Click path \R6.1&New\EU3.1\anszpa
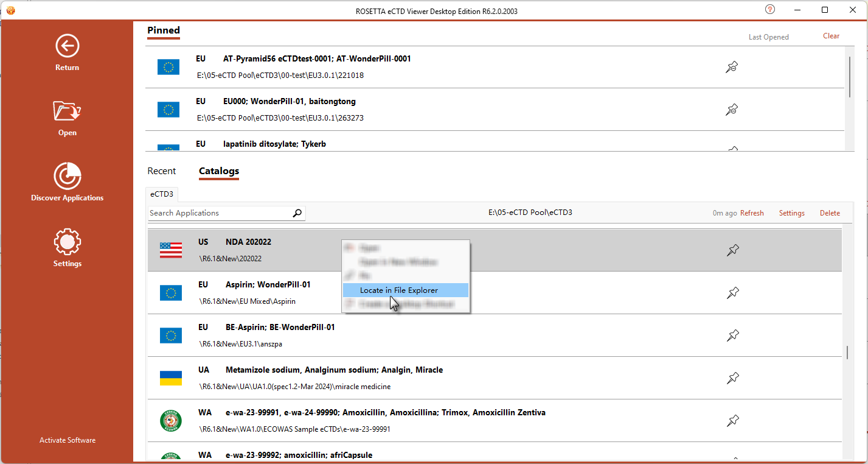The image size is (868, 464). point(240,343)
